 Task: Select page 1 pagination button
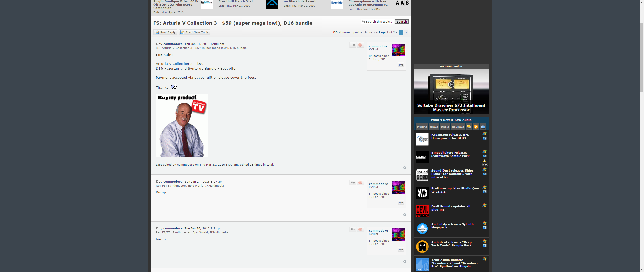[401, 32]
